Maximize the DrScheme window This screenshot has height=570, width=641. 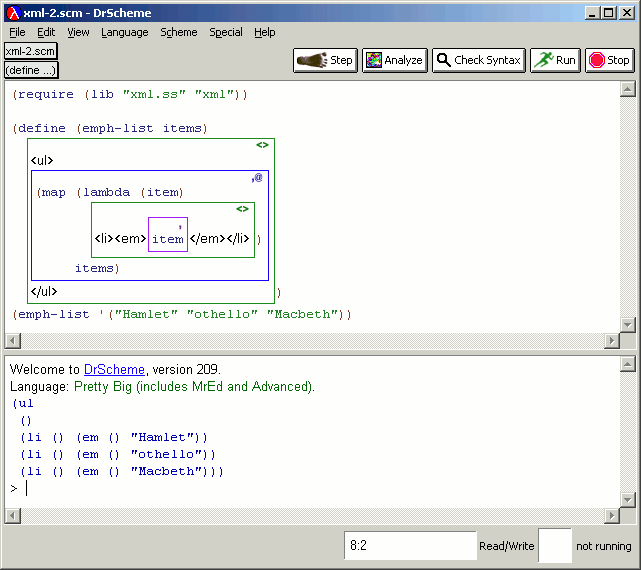(608, 13)
